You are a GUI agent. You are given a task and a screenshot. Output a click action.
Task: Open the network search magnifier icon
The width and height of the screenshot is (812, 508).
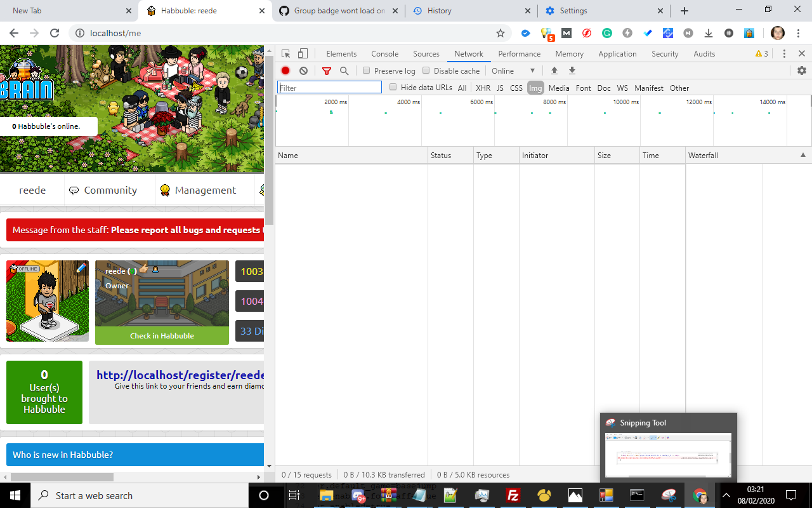(344, 70)
